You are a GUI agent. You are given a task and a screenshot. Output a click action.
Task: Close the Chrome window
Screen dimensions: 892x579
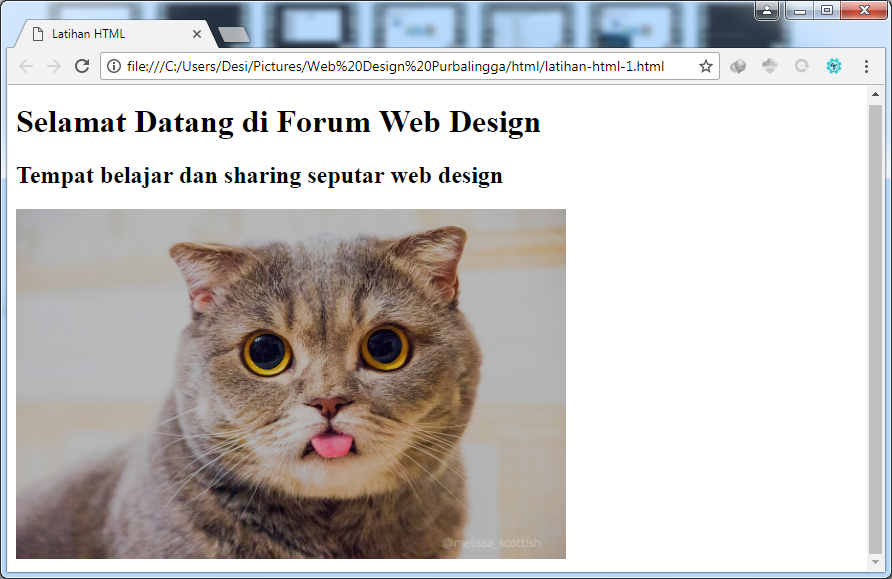point(864,10)
